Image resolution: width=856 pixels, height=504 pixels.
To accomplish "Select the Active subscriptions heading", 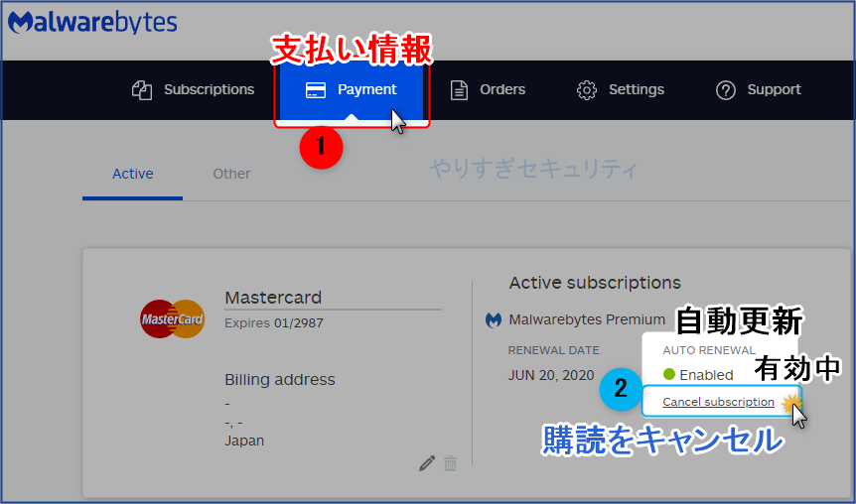I will click(595, 283).
